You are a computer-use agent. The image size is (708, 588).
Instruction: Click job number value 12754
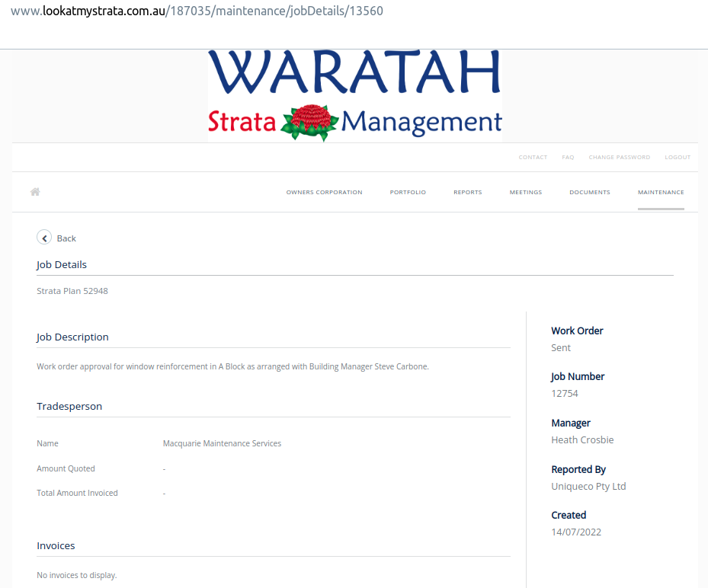(x=565, y=394)
